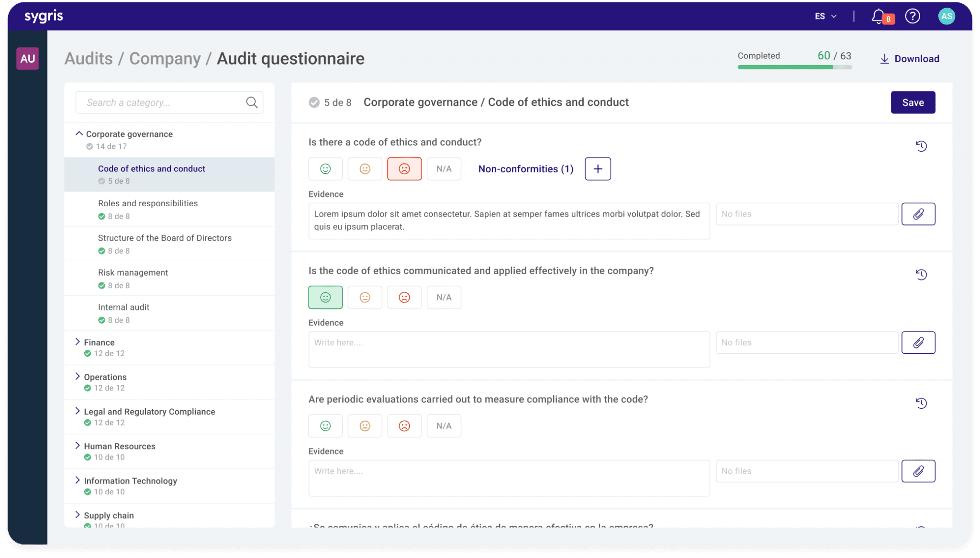The image size is (980, 558).
Task: Select N/A for code of ethics question
Action: tap(444, 169)
